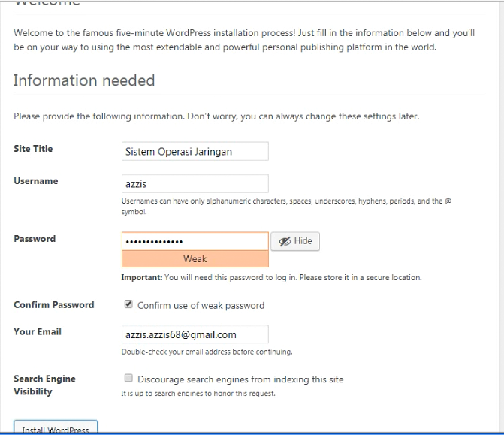This screenshot has height=435, width=504.
Task: Enable Discourage search engines from indexing checkbox
Action: (128, 378)
